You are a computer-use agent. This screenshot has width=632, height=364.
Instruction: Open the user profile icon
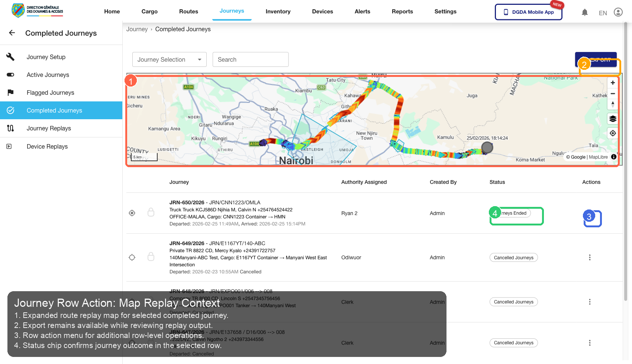[x=618, y=12]
